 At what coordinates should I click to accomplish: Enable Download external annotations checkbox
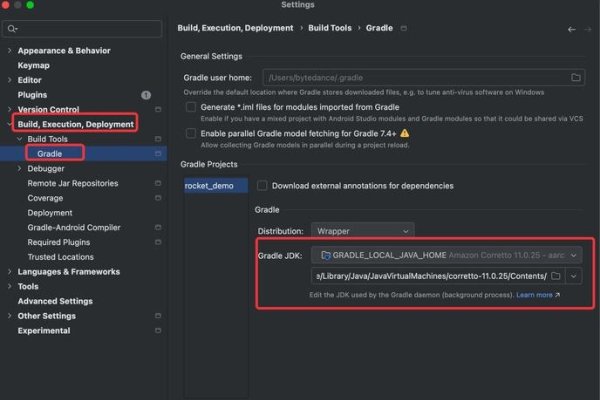pos(262,186)
